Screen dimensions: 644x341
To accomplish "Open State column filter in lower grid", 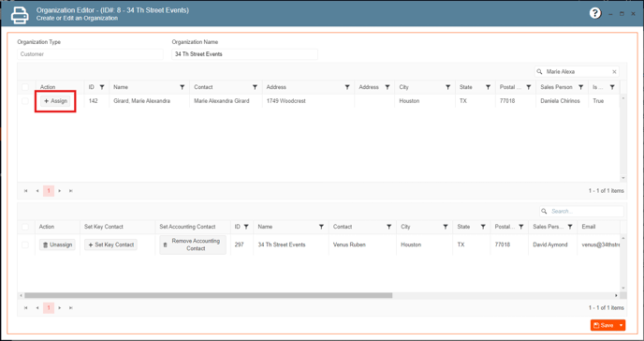I will (483, 227).
